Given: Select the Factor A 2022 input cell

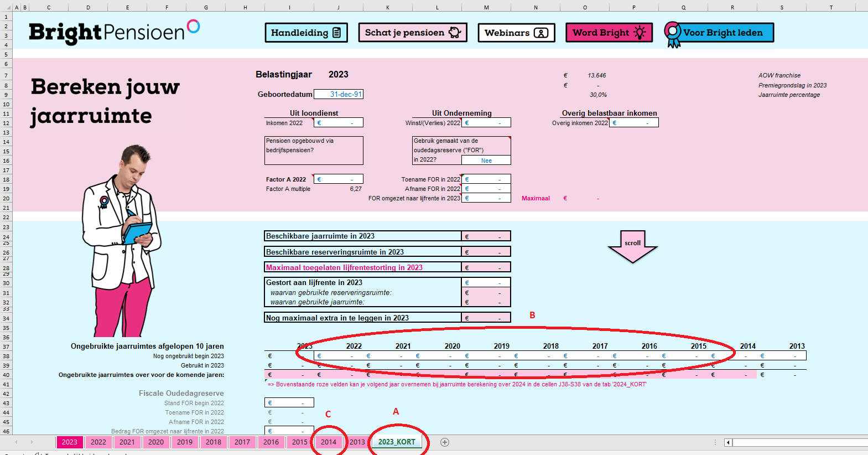Looking at the screenshot, I should point(339,179).
